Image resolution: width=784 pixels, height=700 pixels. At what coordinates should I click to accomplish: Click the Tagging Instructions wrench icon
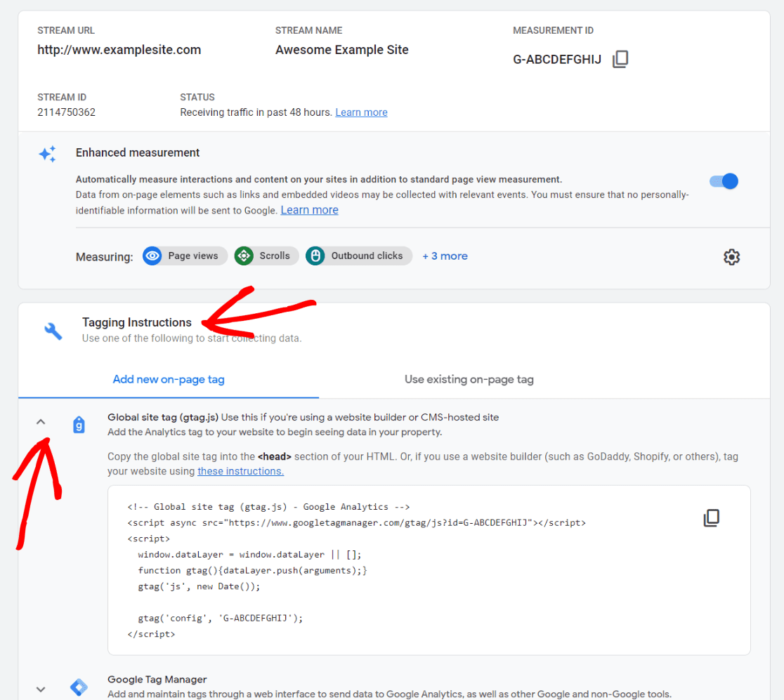coord(53,331)
